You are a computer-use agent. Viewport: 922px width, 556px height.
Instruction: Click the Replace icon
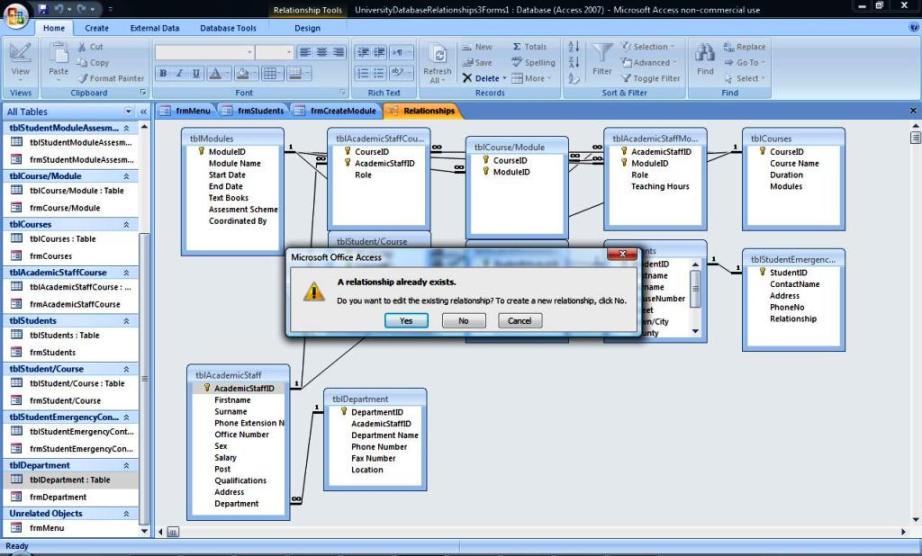pos(729,46)
